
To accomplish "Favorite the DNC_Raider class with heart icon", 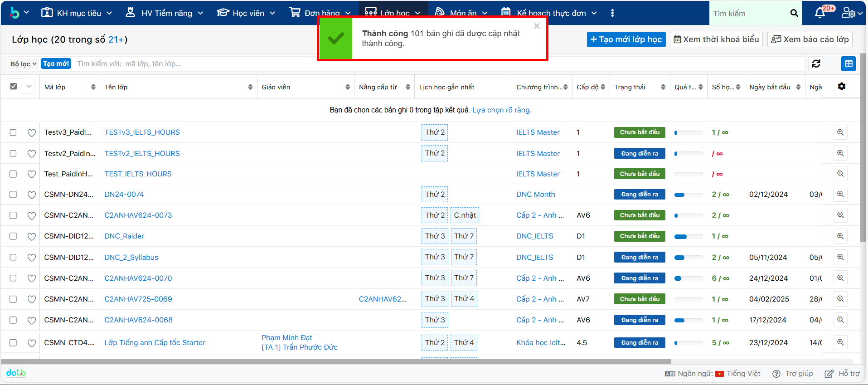I will tap(32, 236).
